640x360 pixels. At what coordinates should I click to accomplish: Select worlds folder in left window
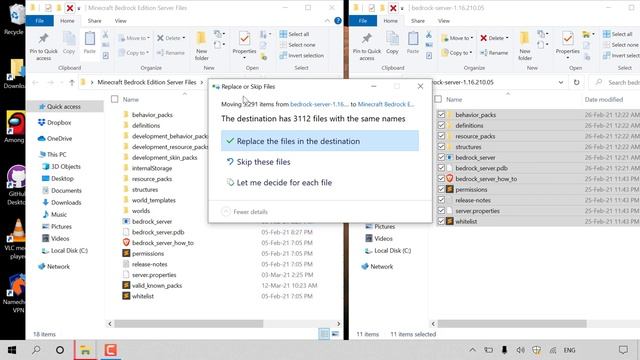coord(141,211)
